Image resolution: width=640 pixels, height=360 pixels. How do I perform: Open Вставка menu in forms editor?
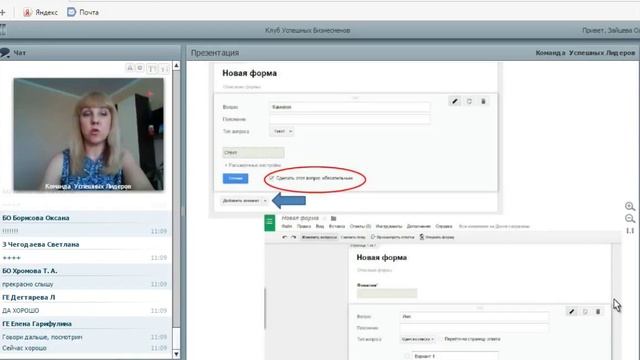337,226
